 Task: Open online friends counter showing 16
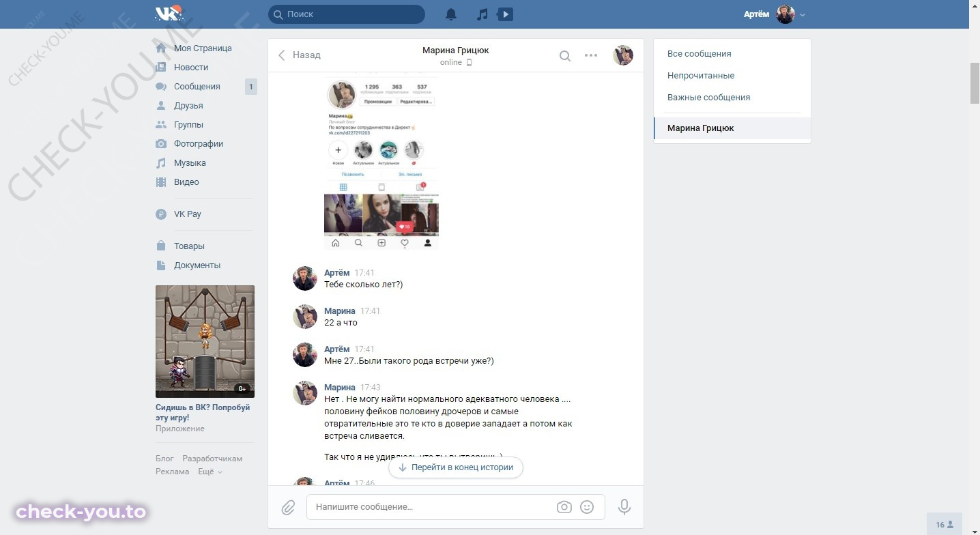click(945, 524)
